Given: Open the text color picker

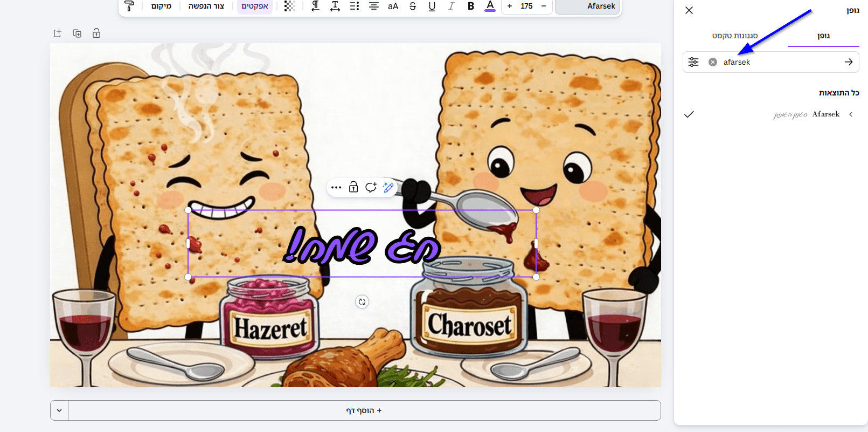Looking at the screenshot, I should 490,6.
